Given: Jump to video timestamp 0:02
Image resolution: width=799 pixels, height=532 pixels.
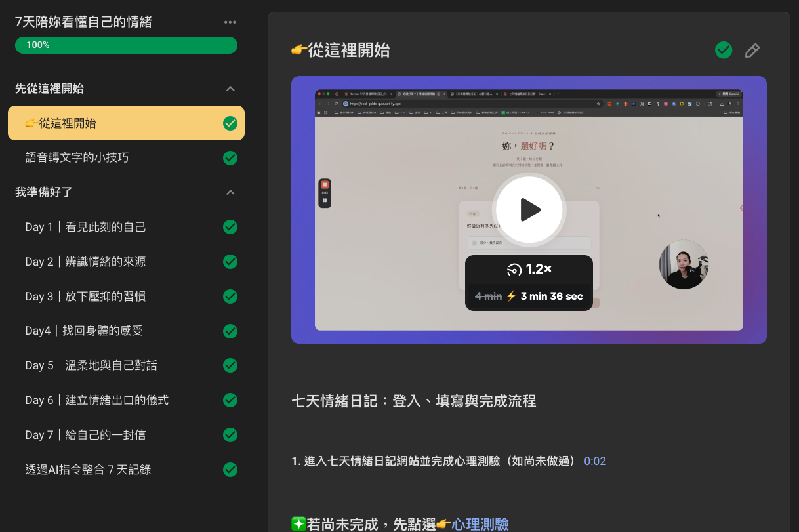Looking at the screenshot, I should pos(595,461).
